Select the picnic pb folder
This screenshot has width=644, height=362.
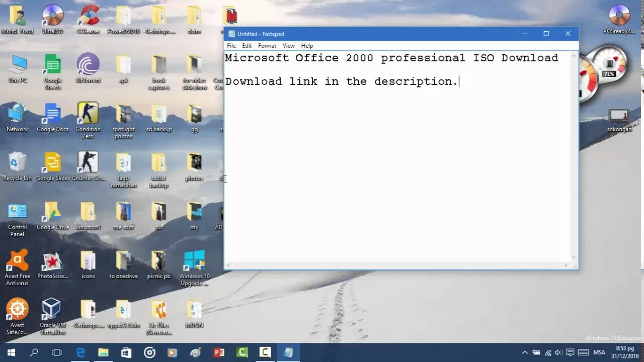pyautogui.click(x=159, y=265)
